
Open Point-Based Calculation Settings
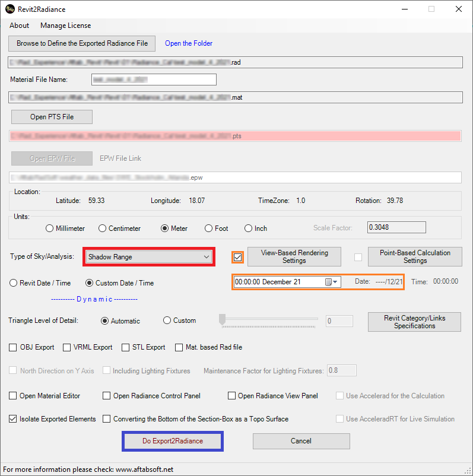pos(415,257)
